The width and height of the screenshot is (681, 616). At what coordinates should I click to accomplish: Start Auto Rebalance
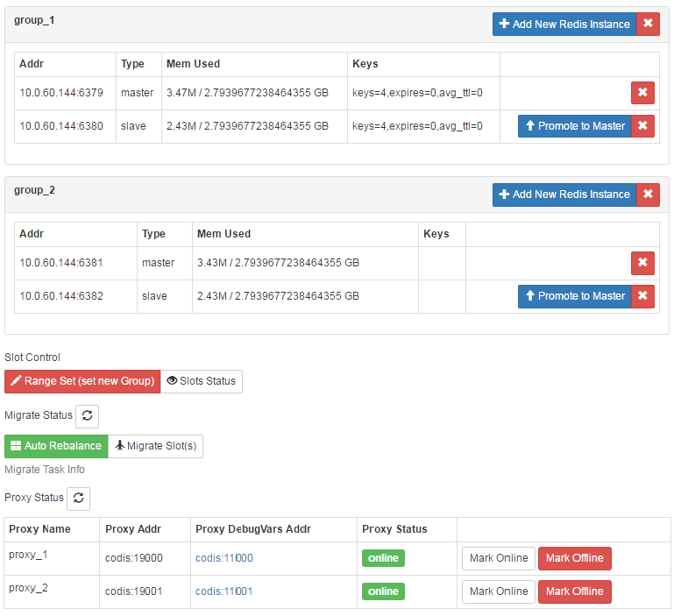56,446
